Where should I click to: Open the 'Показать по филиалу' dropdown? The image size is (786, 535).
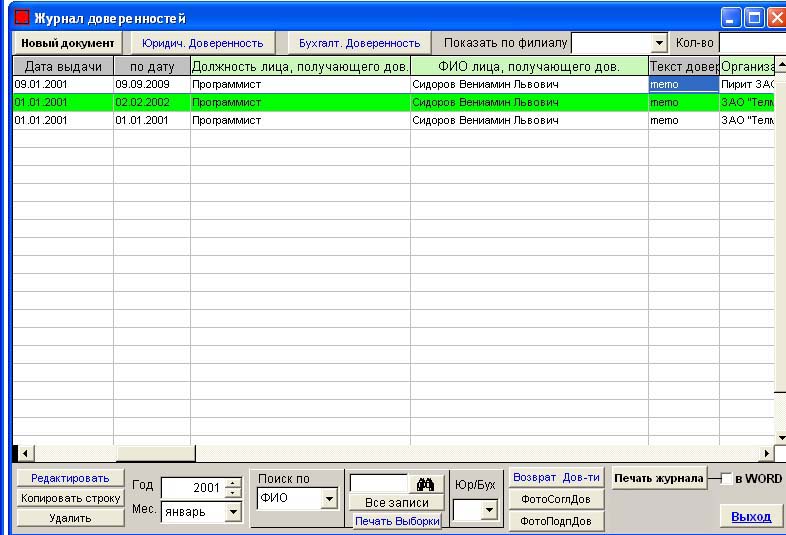pos(658,43)
